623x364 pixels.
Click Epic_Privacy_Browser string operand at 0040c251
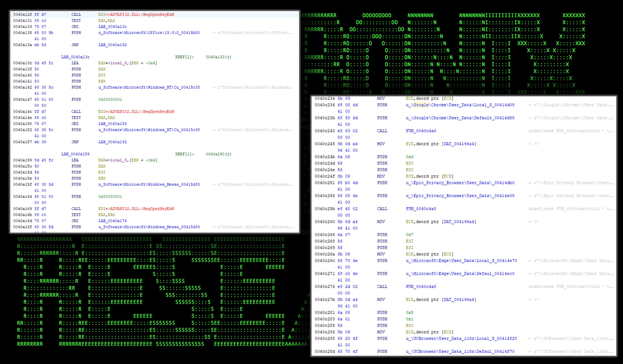tap(460, 183)
